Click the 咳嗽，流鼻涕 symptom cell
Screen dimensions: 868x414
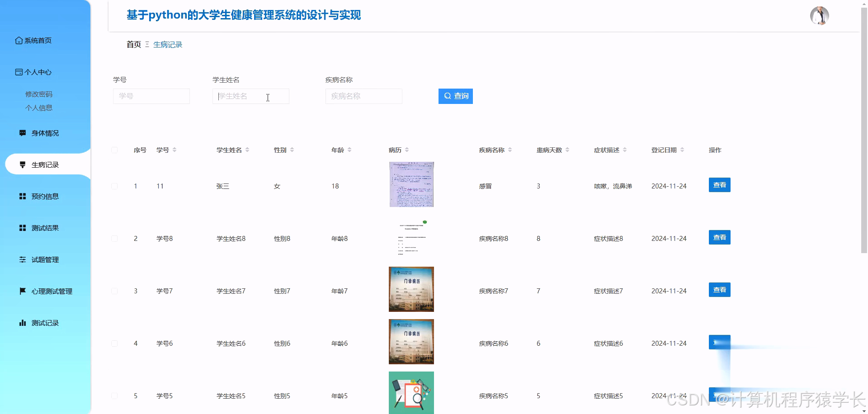tap(613, 186)
